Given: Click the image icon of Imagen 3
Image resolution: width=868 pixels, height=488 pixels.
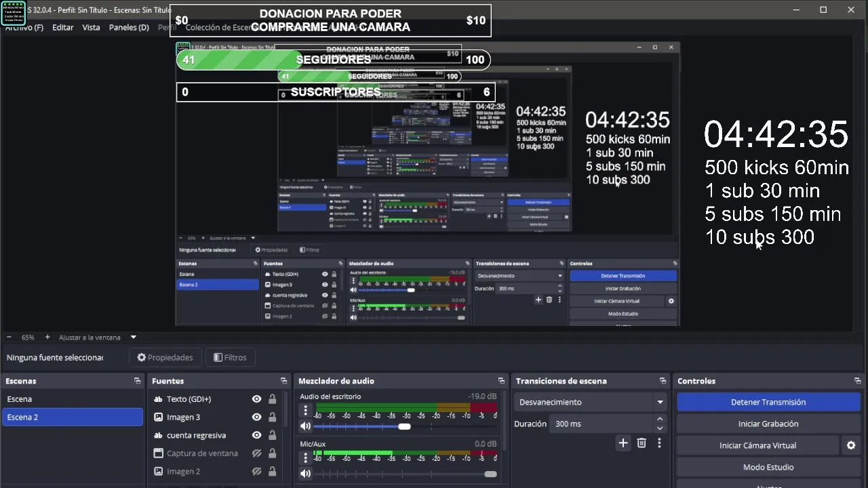Looking at the screenshot, I should (x=158, y=418).
